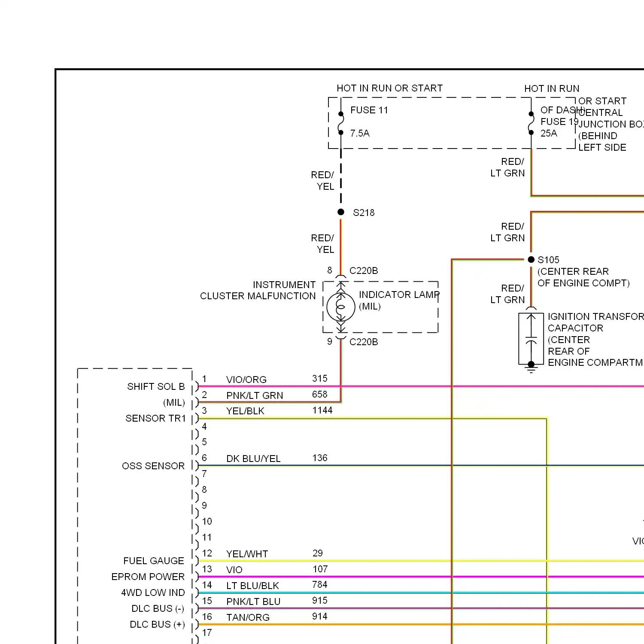Click the FUEL GAUGE pin label
This screenshot has width=644, height=644.
[154, 561]
